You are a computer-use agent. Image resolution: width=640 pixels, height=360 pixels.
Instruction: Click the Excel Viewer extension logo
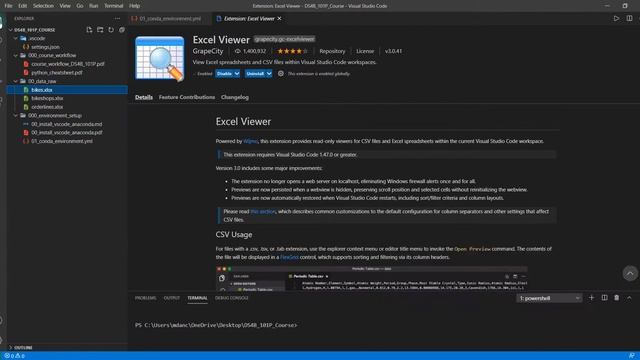(x=160, y=58)
